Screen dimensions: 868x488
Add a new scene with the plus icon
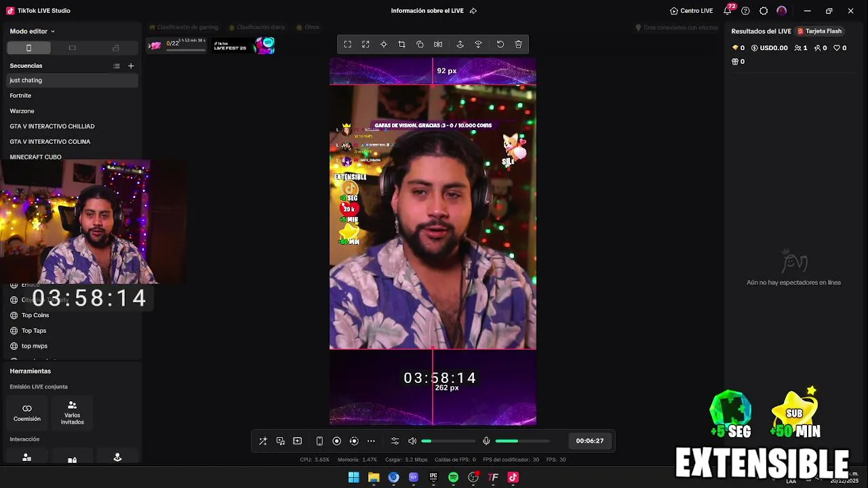[x=131, y=66]
